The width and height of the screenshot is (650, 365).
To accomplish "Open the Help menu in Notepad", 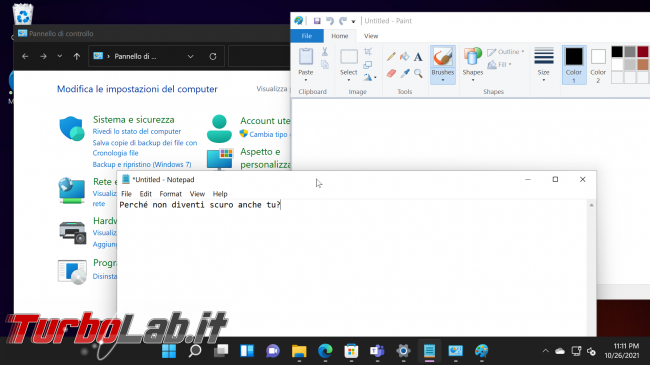I will [220, 194].
